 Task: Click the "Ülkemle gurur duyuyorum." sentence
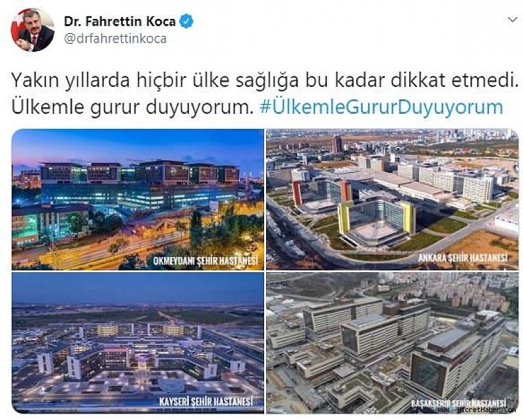[133, 107]
